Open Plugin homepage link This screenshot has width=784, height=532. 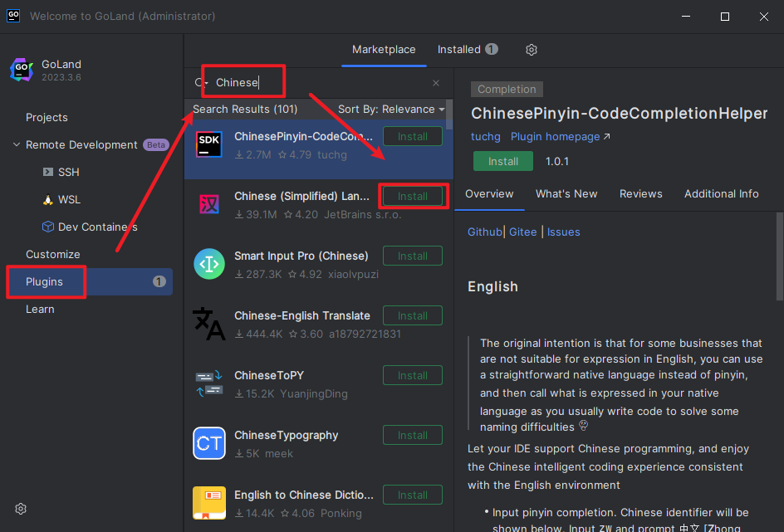tap(560, 137)
